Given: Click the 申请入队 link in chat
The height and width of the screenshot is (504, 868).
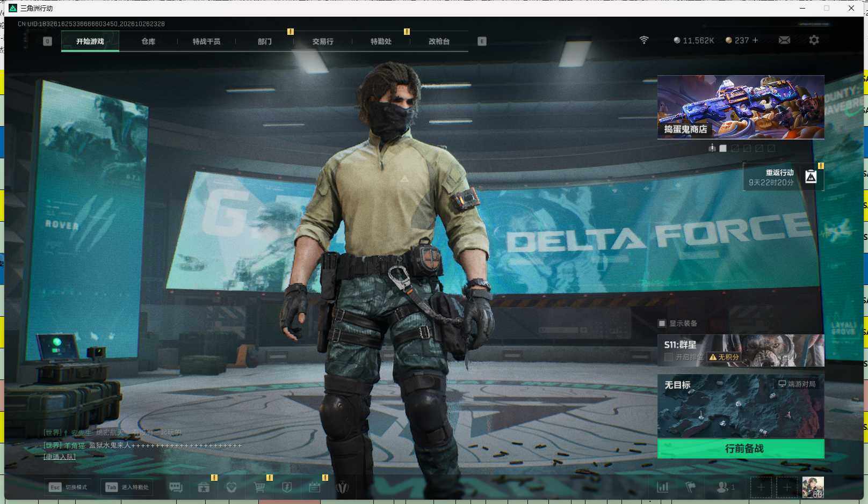Looking at the screenshot, I should click(x=60, y=457).
